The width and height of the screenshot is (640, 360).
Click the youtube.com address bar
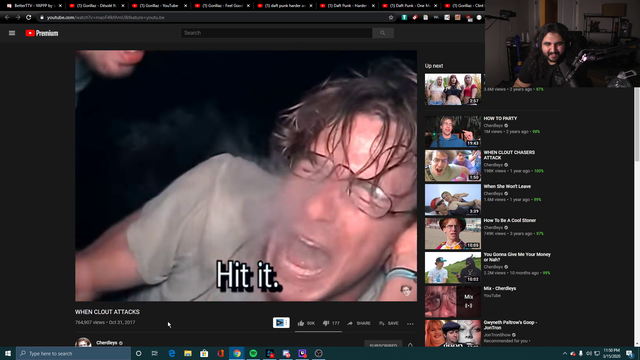212,18
